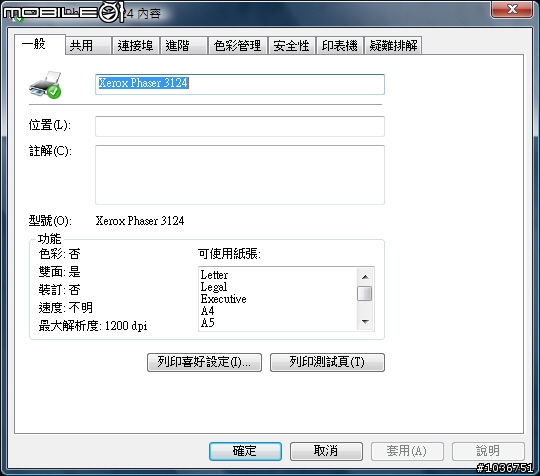Click the model text next to 型號
Screen dimensions: 540x476
click(140, 221)
